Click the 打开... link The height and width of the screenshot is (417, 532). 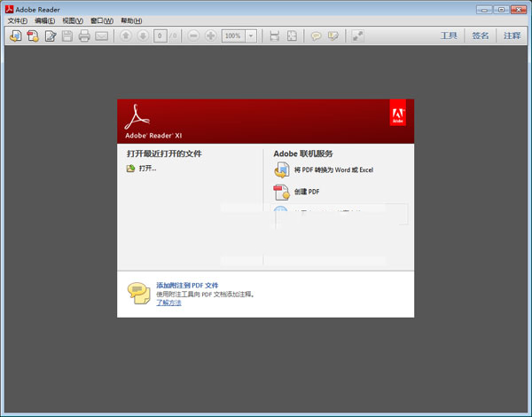coord(147,169)
